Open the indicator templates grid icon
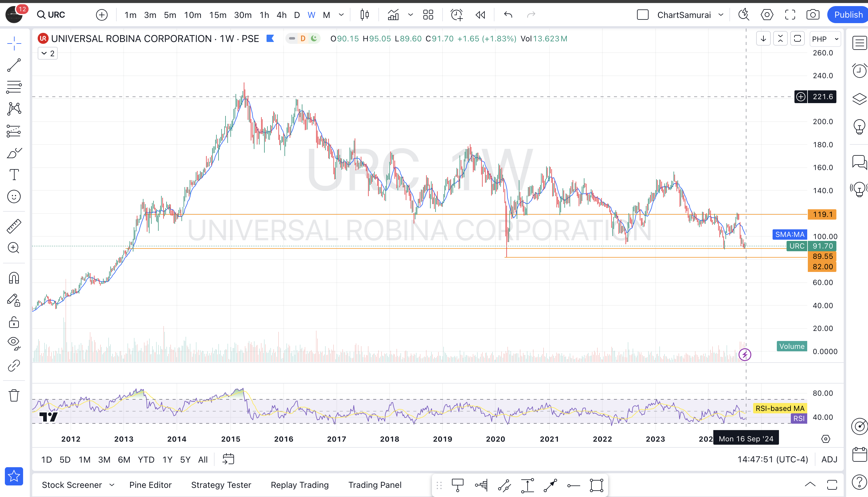This screenshot has width=868, height=497. [x=428, y=15]
